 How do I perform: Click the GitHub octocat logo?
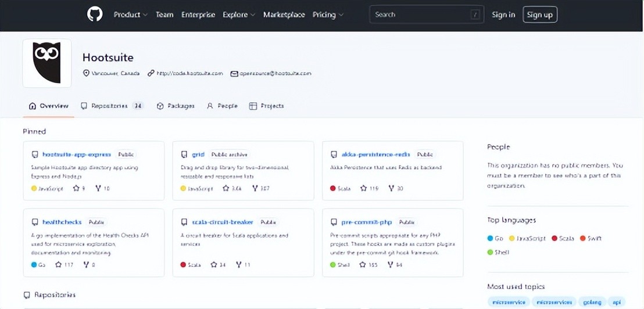pos(95,15)
